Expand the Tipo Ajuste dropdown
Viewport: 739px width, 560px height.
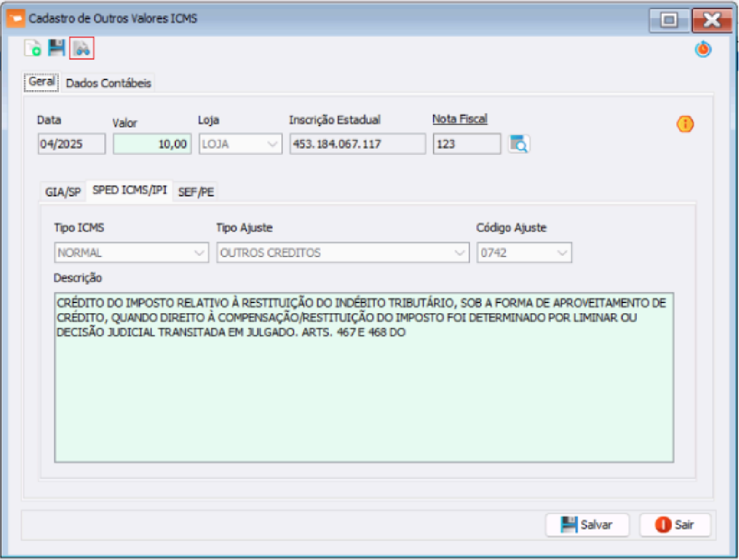point(460,252)
